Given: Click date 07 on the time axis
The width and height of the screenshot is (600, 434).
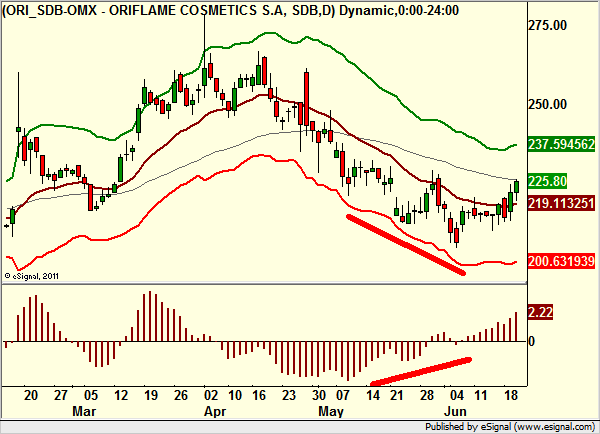Looking at the screenshot, I should [x=343, y=395].
